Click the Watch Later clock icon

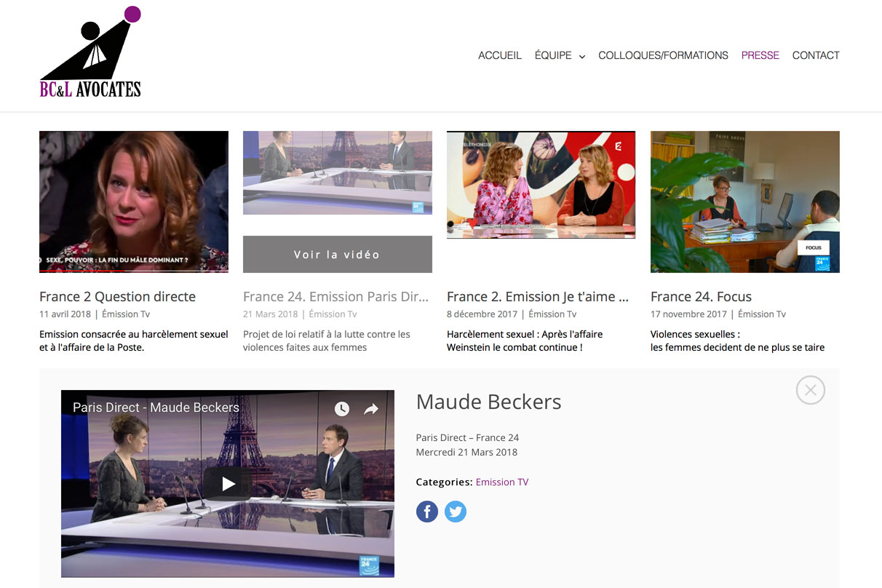pyautogui.click(x=342, y=409)
